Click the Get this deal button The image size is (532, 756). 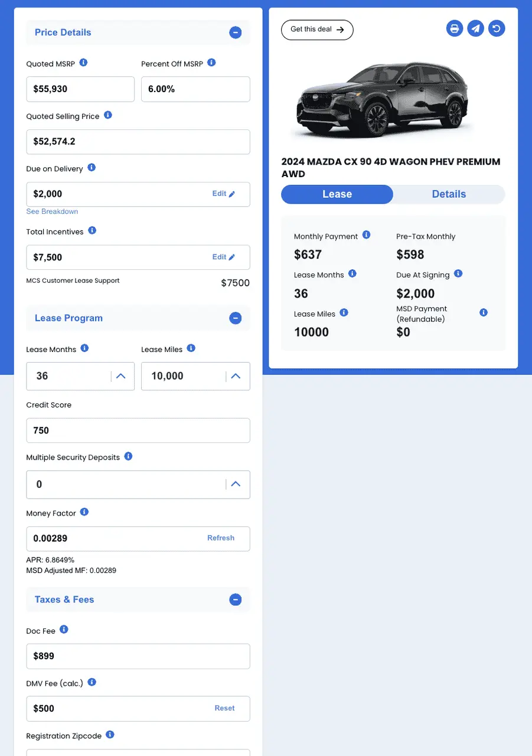point(317,30)
